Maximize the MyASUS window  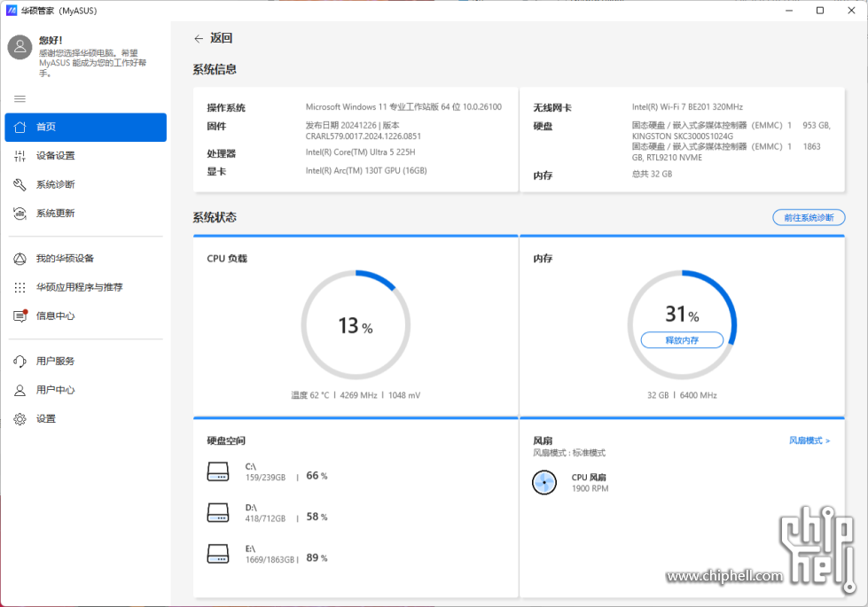pyautogui.click(x=820, y=11)
